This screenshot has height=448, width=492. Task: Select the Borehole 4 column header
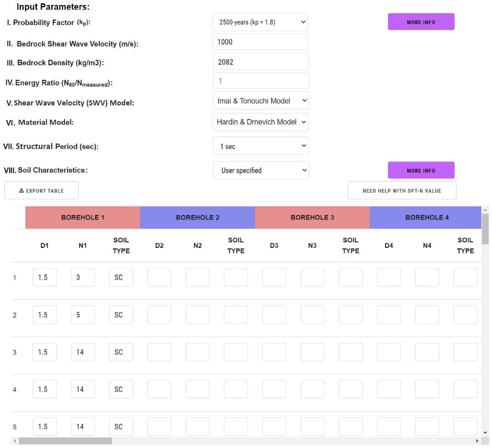[426, 217]
